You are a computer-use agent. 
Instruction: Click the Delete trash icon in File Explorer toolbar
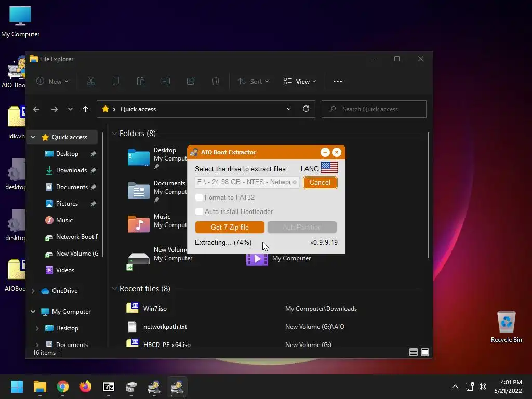(216, 81)
